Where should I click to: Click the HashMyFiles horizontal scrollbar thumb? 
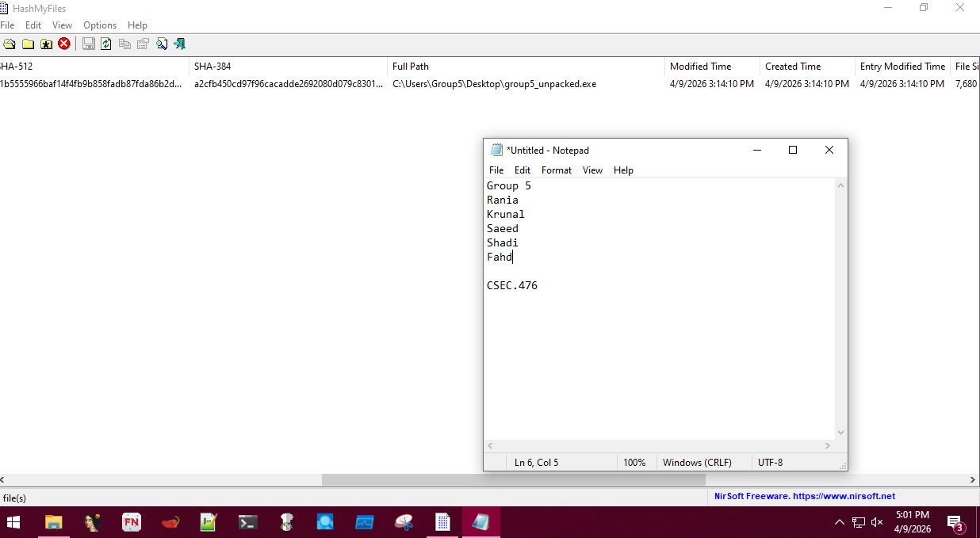click(514, 480)
